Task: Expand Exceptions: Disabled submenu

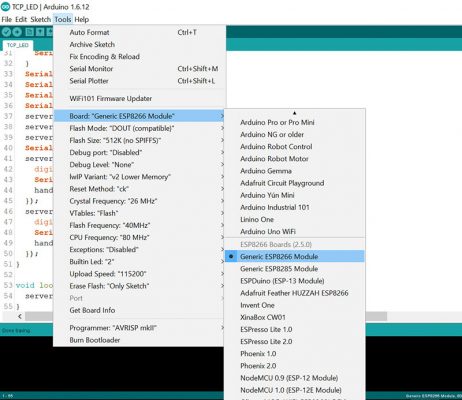Action: click(x=139, y=249)
